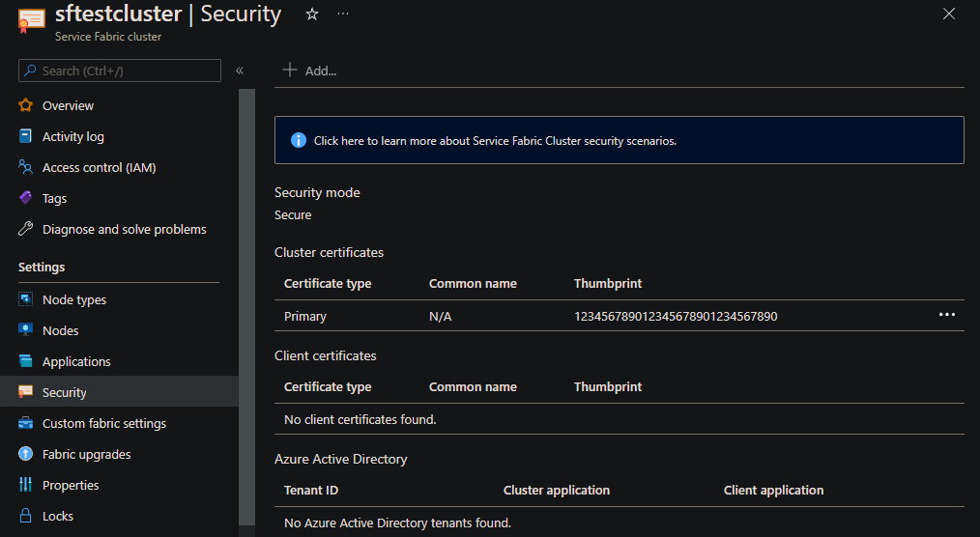Image resolution: width=980 pixels, height=537 pixels.
Task: Go to the Applications menu item
Action: [76, 361]
